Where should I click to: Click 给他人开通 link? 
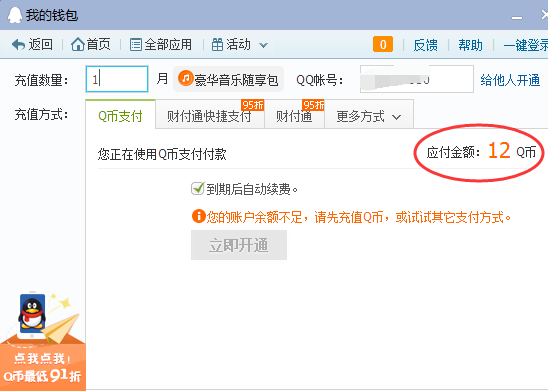click(x=510, y=80)
